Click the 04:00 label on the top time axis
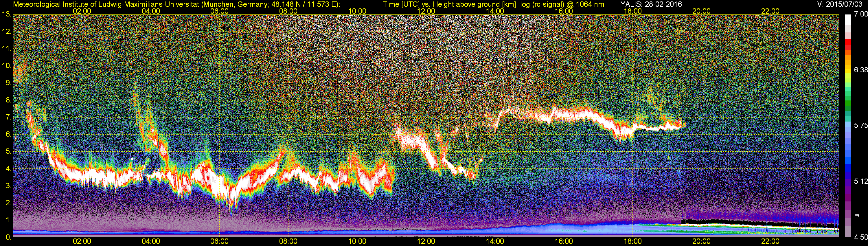The width and height of the screenshot is (868, 246). (x=151, y=11)
